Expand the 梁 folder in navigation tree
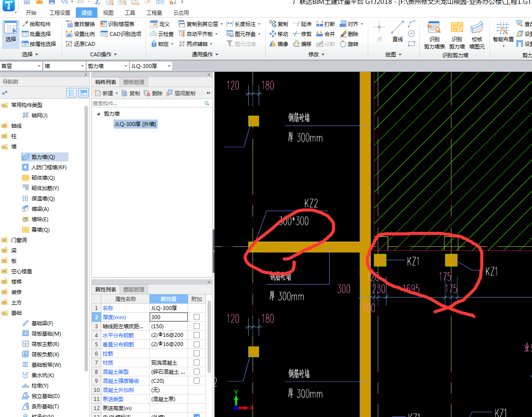This screenshot has height=417, width=532. (5, 250)
